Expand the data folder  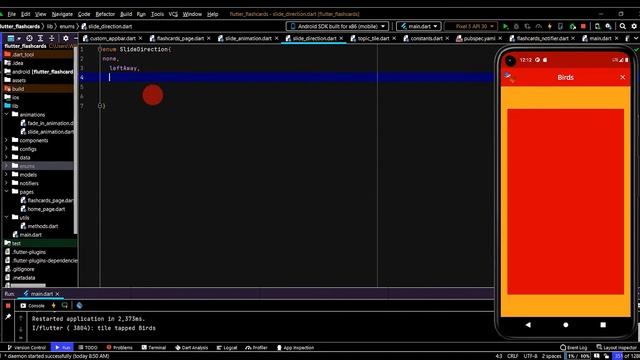7,157
